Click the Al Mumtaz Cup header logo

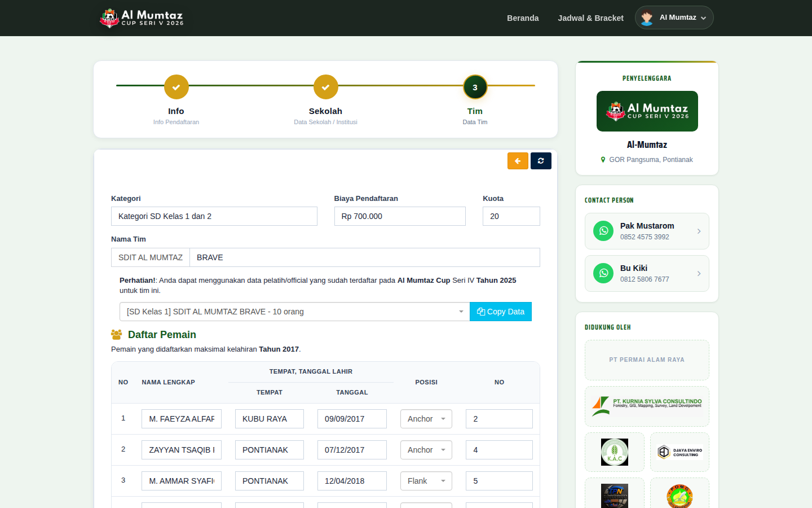142,18
